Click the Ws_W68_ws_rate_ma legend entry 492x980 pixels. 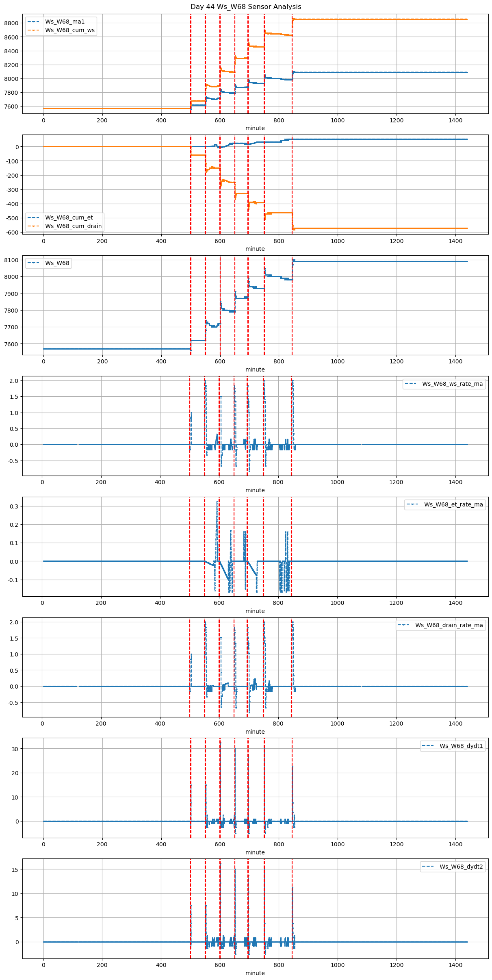[x=452, y=384]
